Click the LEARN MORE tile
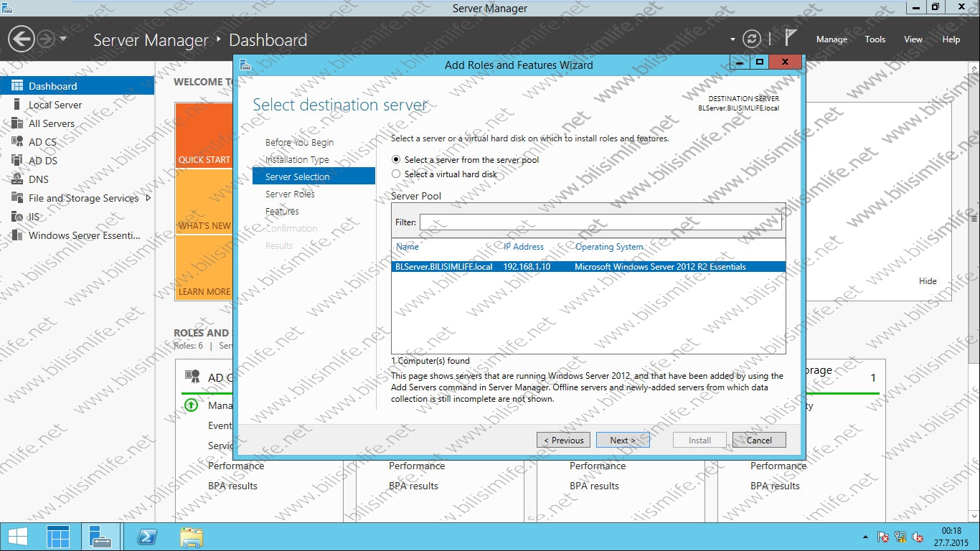Image resolution: width=980 pixels, height=551 pixels. pos(204,268)
